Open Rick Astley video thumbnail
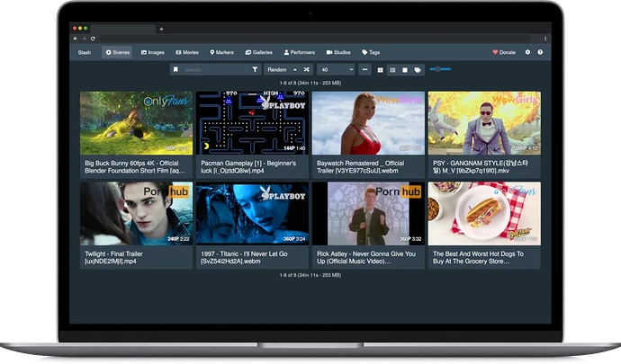The image size is (621, 364). 368,214
